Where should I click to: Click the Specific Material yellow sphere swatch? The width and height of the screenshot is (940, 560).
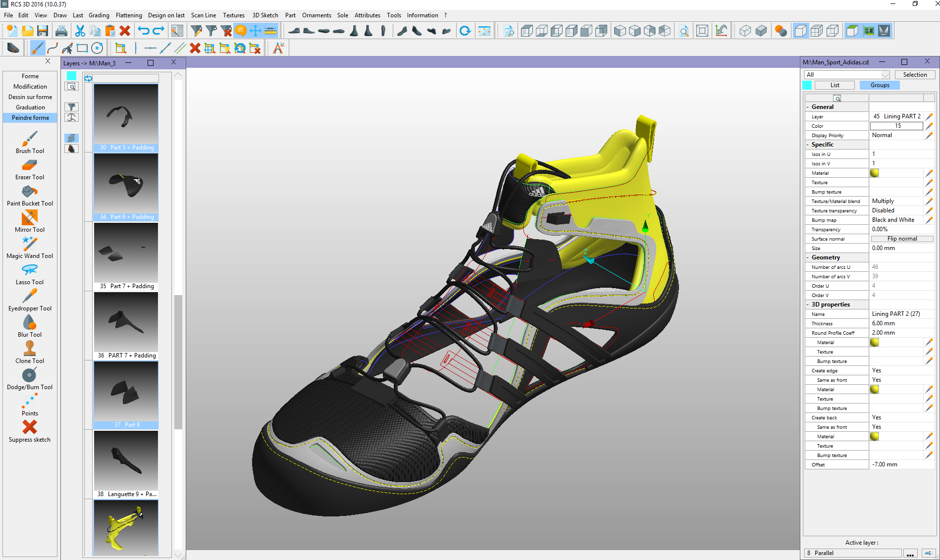tap(875, 173)
